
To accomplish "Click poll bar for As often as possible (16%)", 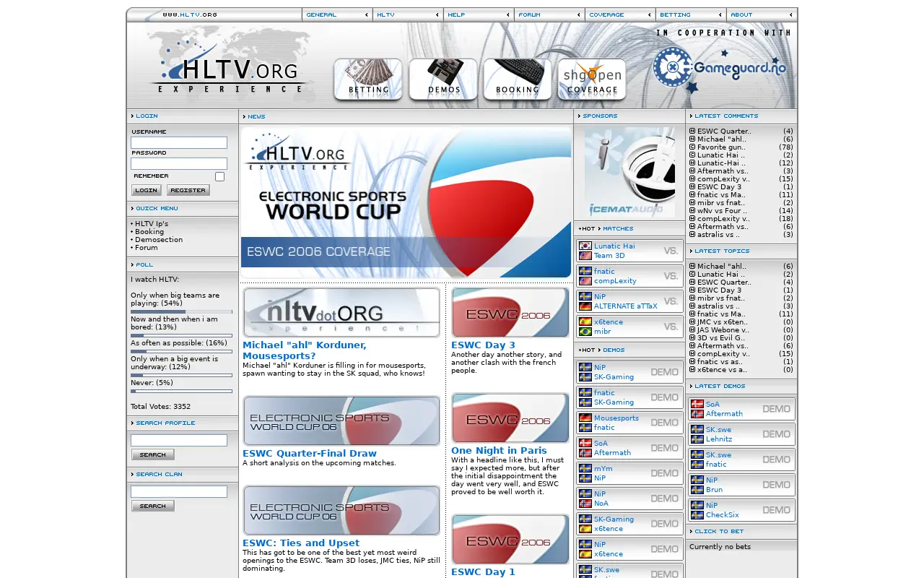I will point(181,351).
